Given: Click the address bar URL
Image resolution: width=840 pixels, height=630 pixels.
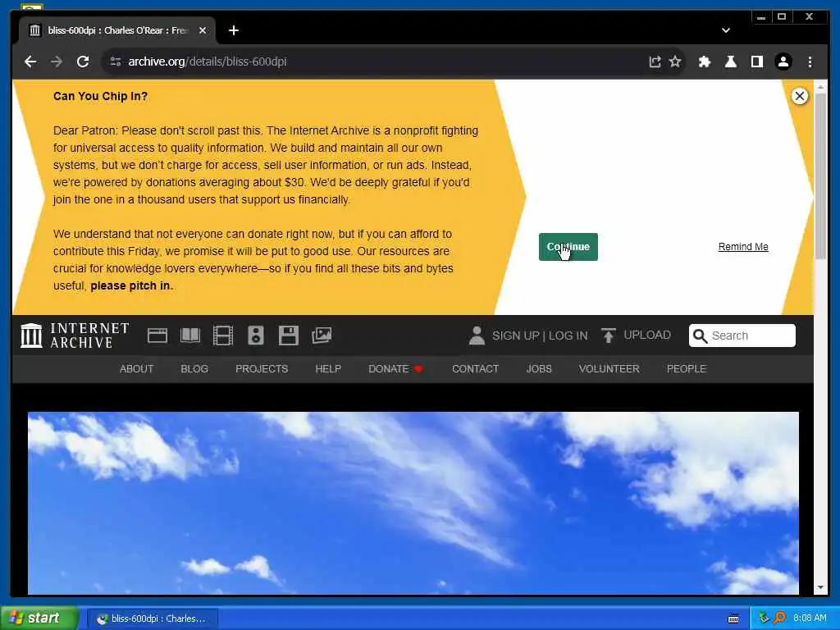Looking at the screenshot, I should coord(208,62).
